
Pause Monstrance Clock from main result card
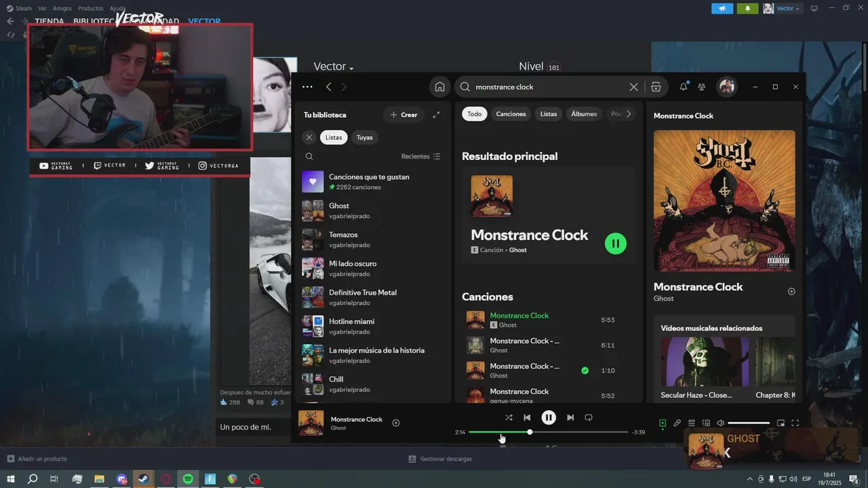[x=616, y=243]
